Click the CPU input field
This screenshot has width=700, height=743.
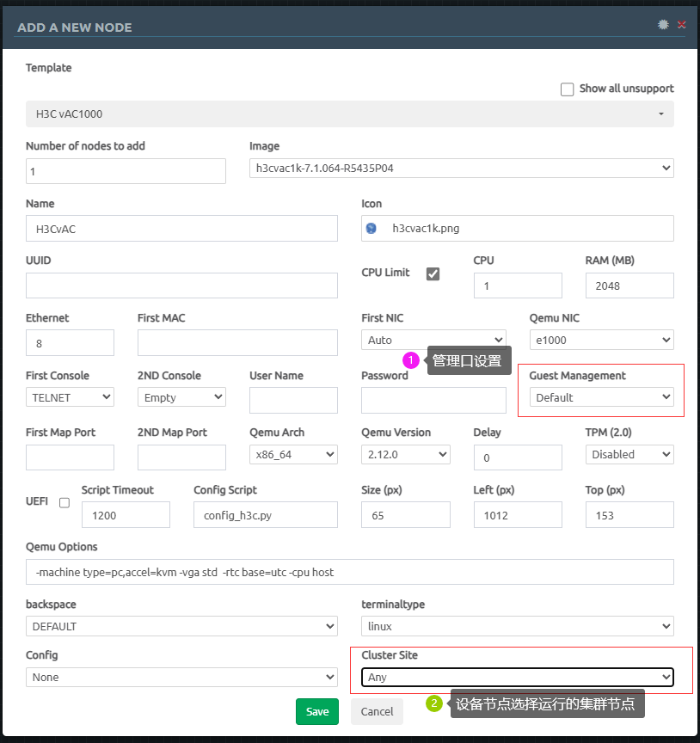point(518,286)
